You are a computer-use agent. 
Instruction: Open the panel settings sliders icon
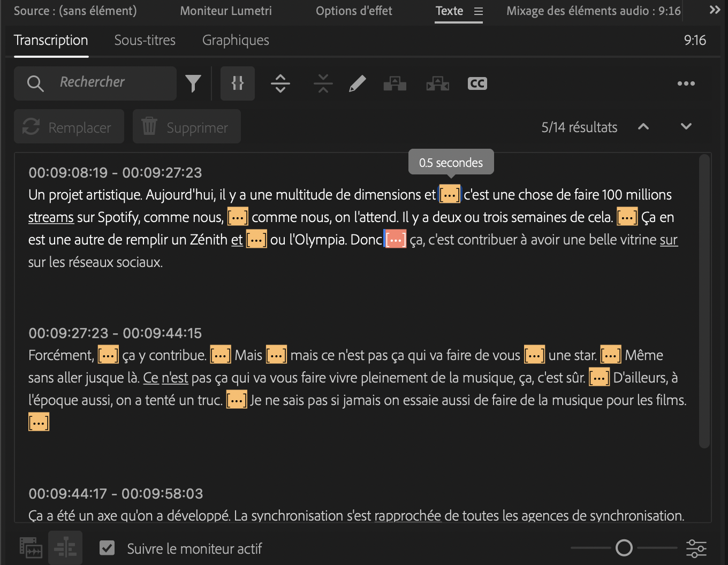[x=696, y=548]
